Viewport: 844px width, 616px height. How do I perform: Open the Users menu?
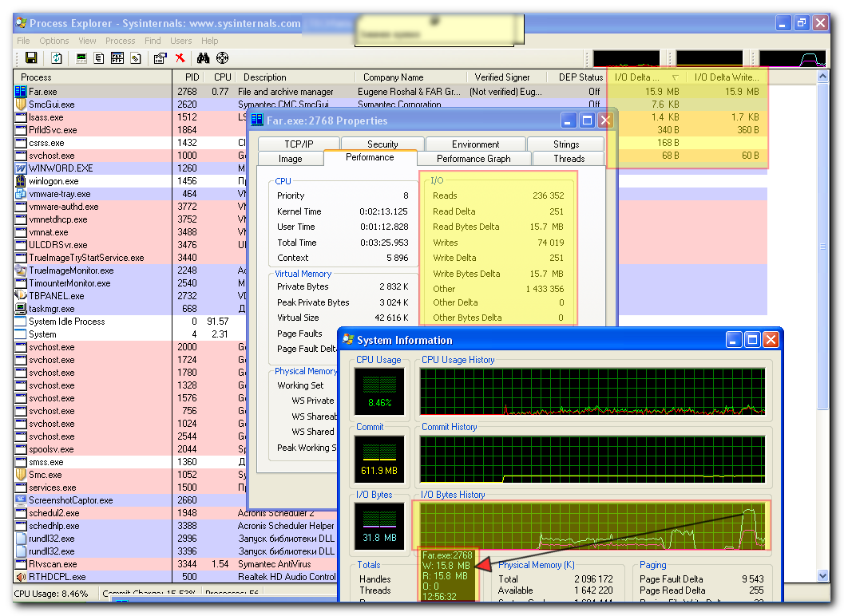coord(180,41)
